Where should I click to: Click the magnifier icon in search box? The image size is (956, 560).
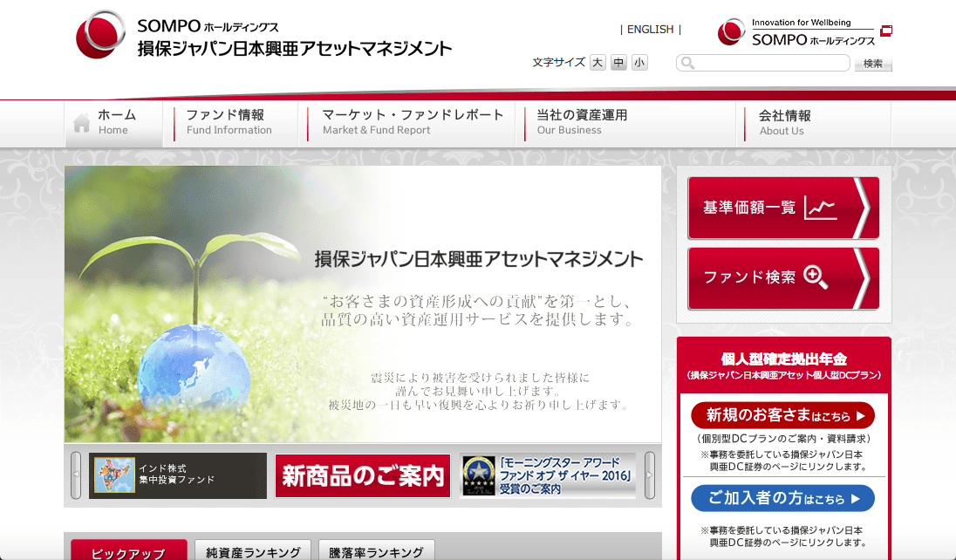pyautogui.click(x=687, y=63)
